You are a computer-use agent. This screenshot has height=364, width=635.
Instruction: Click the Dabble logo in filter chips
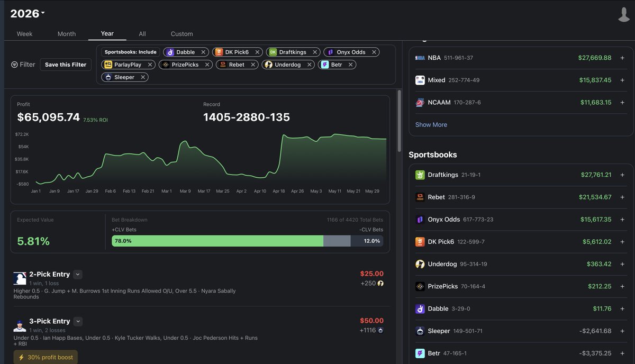[170, 52]
